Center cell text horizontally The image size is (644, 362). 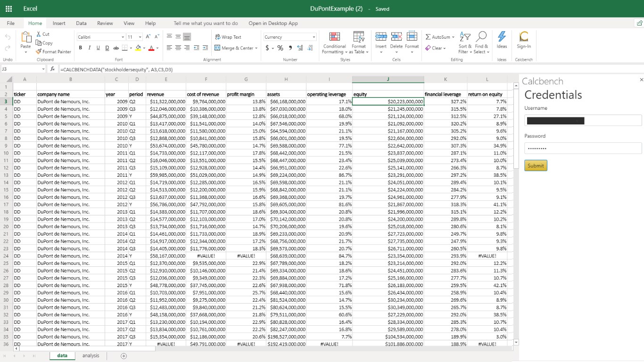coord(178,48)
